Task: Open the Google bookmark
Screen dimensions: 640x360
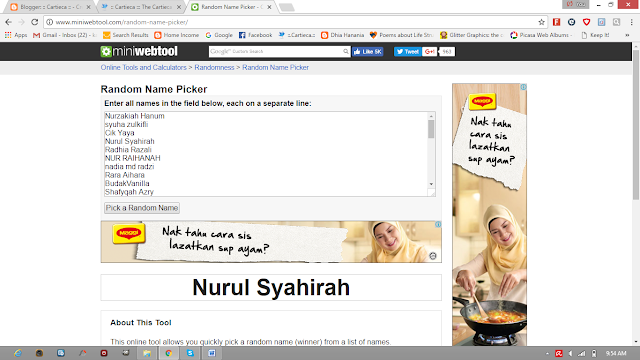Action: [219, 35]
